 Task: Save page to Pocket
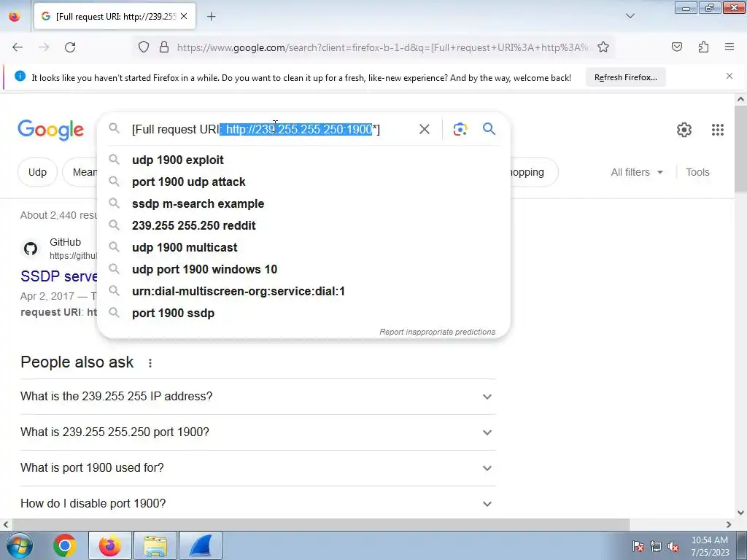pos(677,47)
